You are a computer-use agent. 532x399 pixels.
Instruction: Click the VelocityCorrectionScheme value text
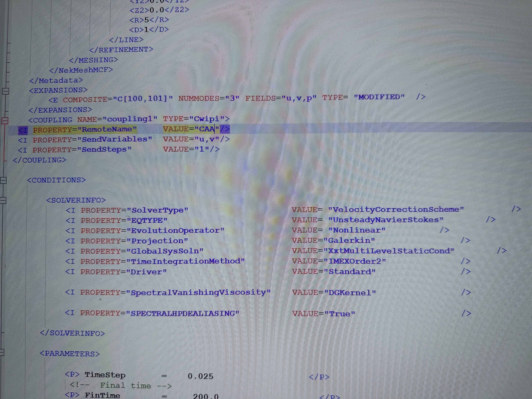(x=396, y=210)
